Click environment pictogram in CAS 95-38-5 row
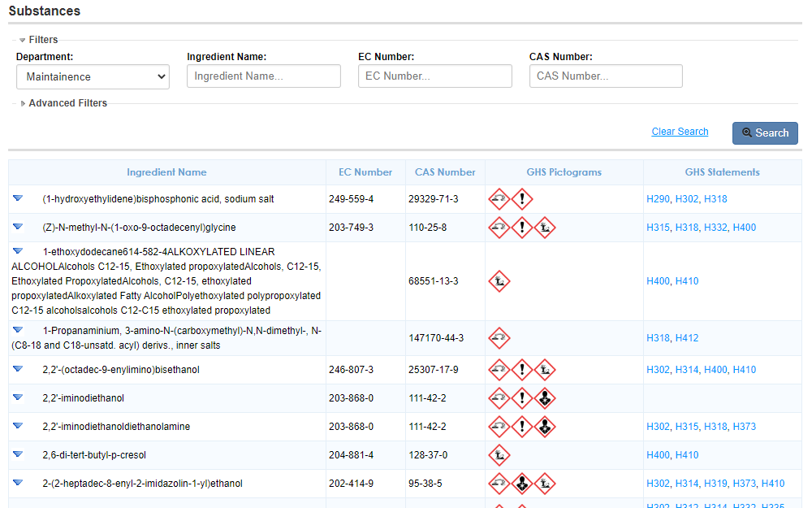 [545, 484]
